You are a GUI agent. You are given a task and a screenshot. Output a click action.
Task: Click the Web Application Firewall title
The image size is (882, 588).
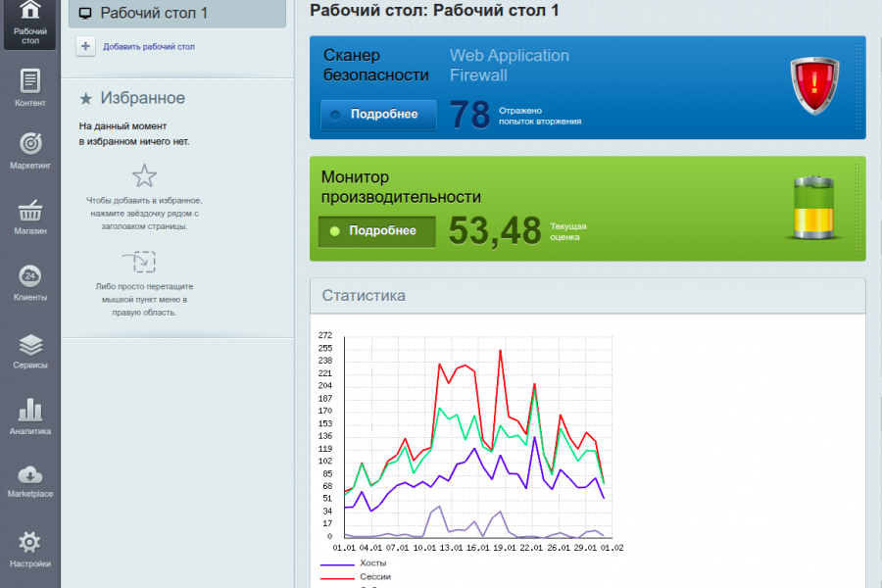pos(509,66)
